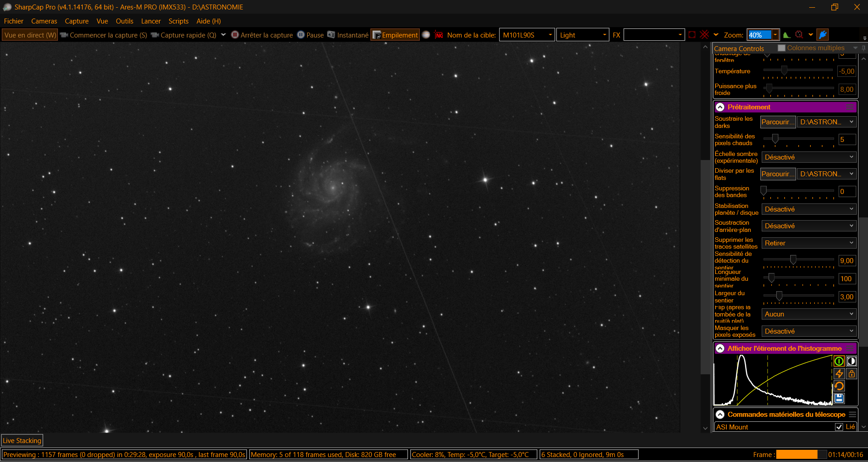Open the Flip dropdown set to Aucun
Viewport: 868px width, 462px height.
[809, 314]
